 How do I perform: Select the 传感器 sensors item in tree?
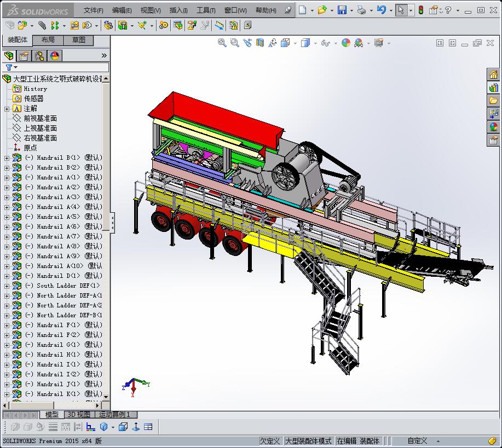pyautogui.click(x=33, y=98)
